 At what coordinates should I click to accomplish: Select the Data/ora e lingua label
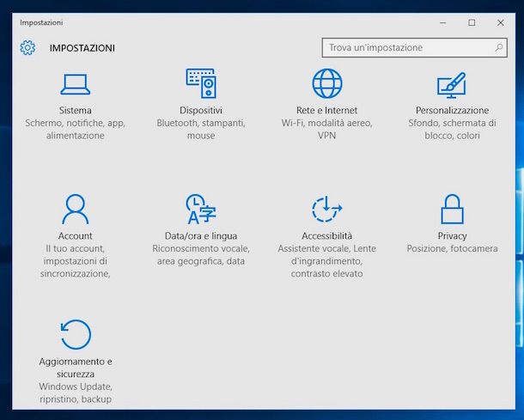pos(201,236)
